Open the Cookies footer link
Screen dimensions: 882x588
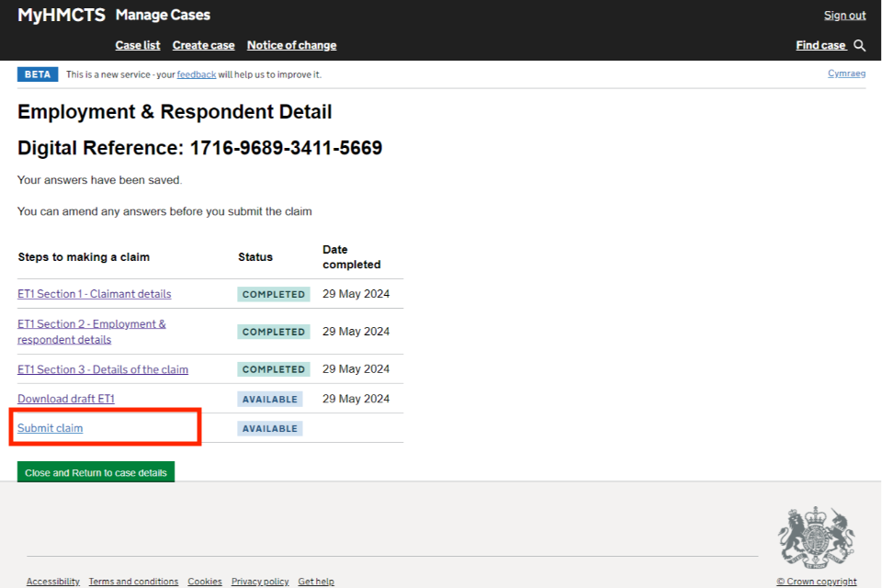tap(205, 582)
